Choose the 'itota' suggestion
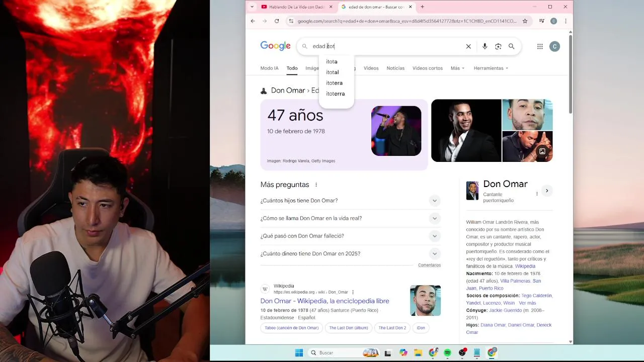Screen dimensions: 644x362 pyautogui.click(x=332, y=61)
